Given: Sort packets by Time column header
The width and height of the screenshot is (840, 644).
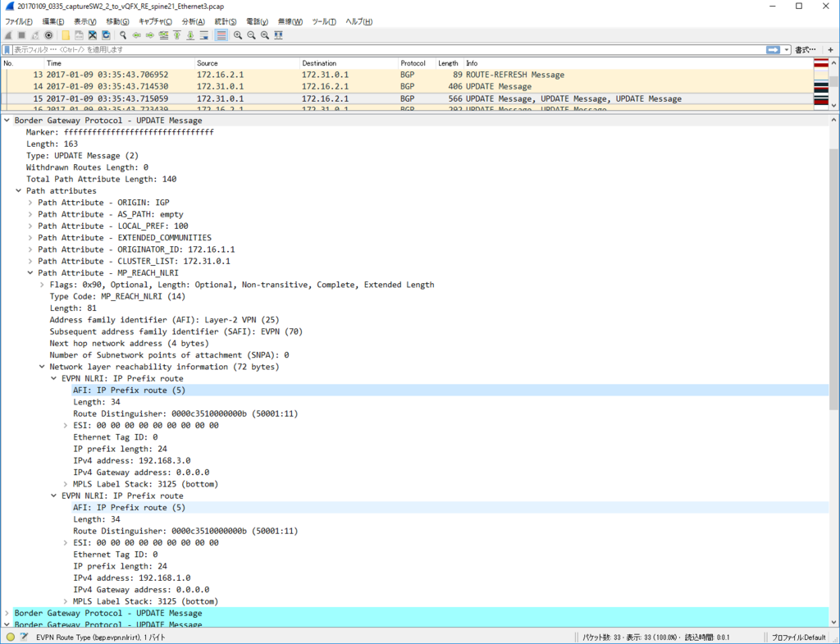Looking at the screenshot, I should tap(119, 63).
